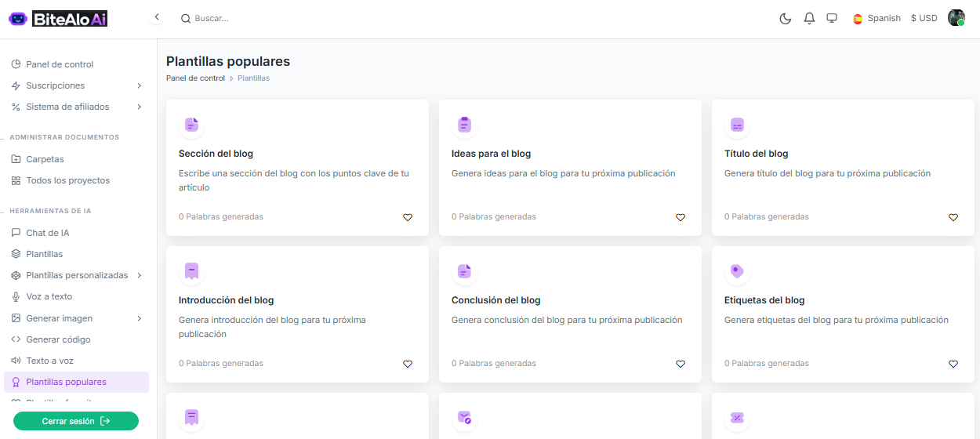Image resolution: width=980 pixels, height=439 pixels.
Task: Toggle dark mode with moon icon
Action: 785,18
